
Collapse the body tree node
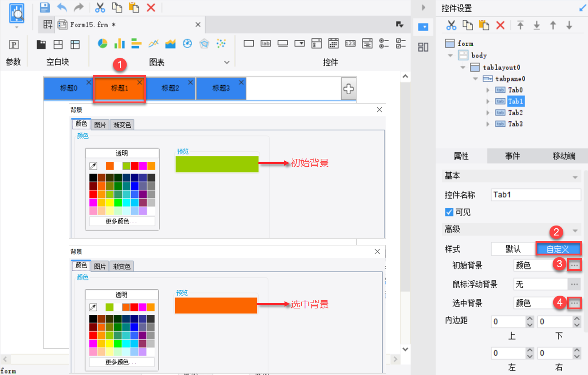tap(450, 55)
